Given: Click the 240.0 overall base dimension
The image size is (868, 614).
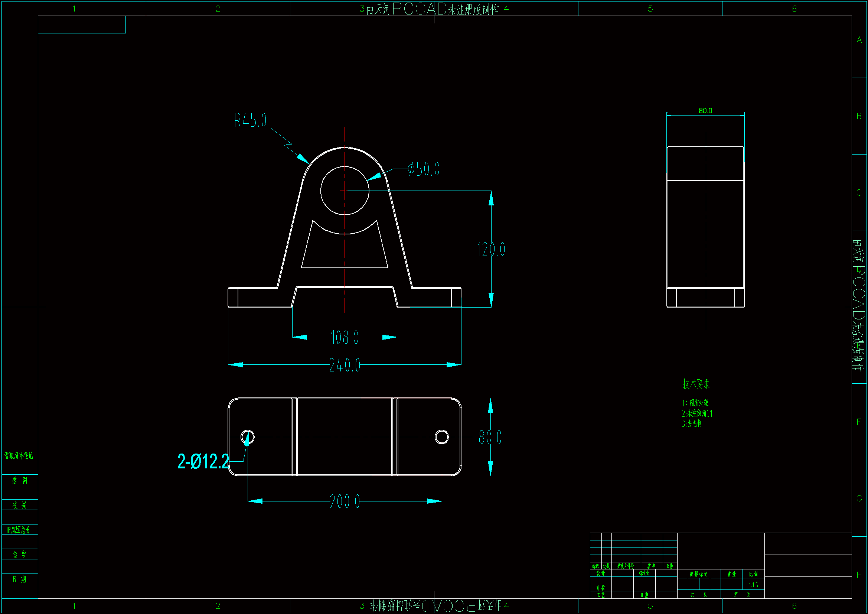Looking at the screenshot, I should (x=345, y=366).
